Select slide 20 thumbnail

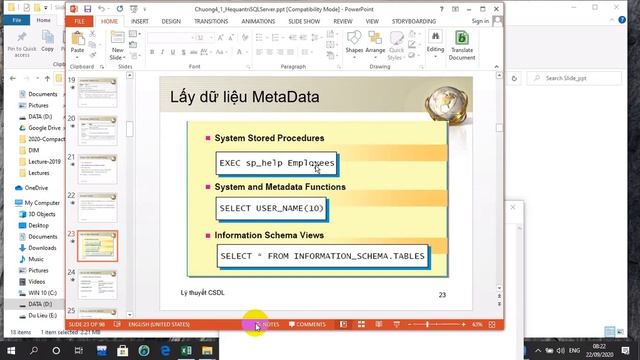[98, 131]
